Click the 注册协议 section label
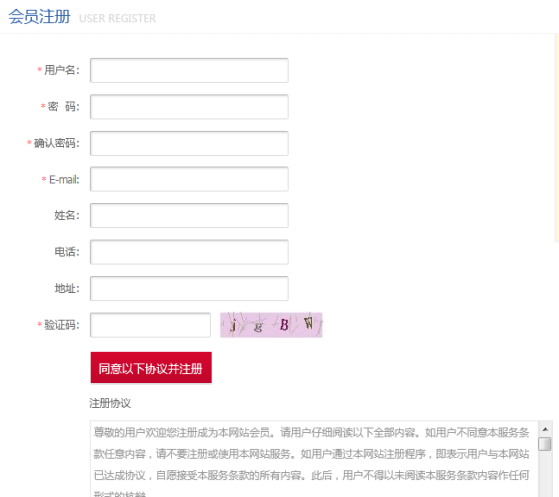559x497 pixels. tap(110, 403)
